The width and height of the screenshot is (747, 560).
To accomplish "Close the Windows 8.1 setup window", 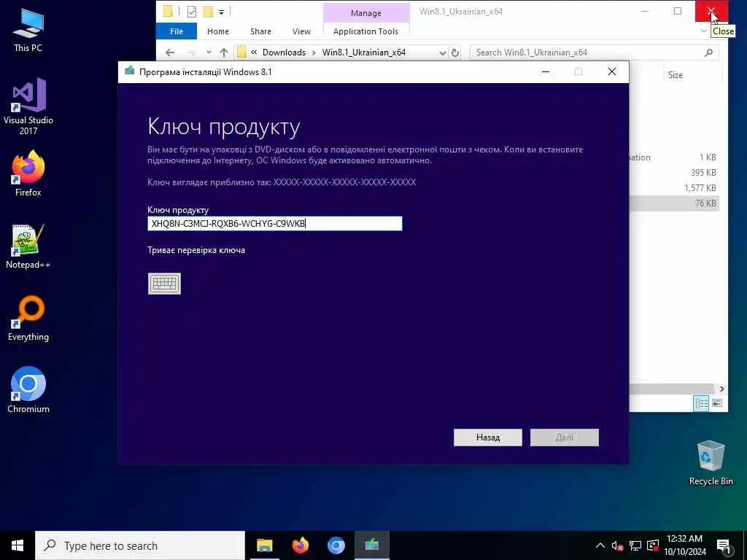I will point(612,72).
